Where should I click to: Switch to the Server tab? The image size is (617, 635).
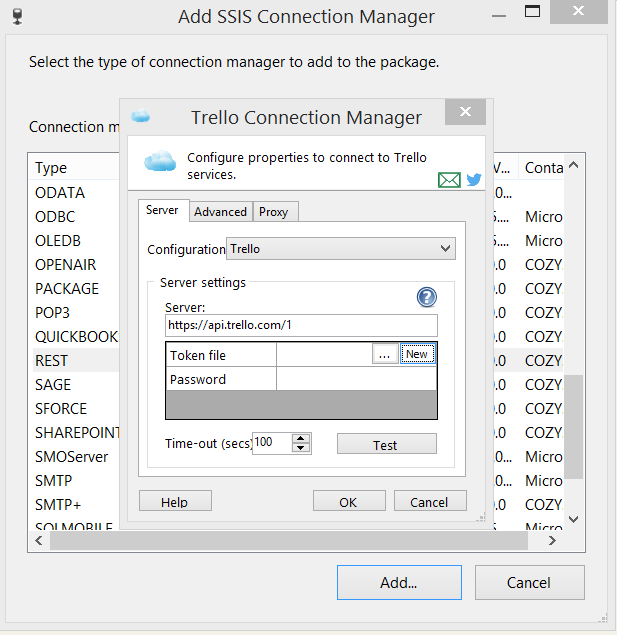coord(164,210)
